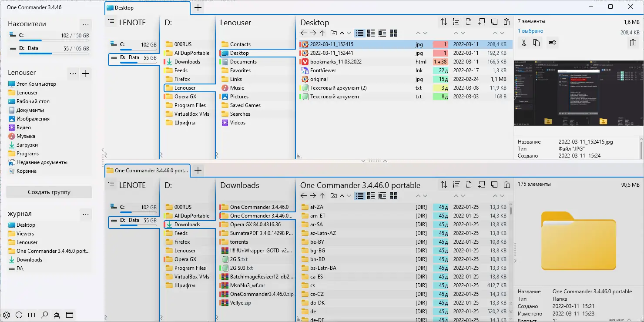The height and width of the screenshot is (322, 644).
Task: Add a new tab next to Desktop
Action: 198,7
